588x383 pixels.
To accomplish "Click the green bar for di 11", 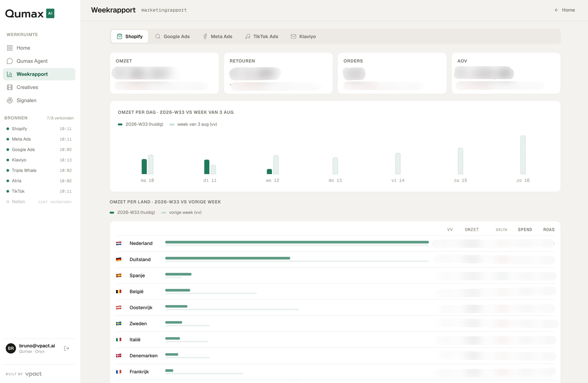I will click(207, 167).
